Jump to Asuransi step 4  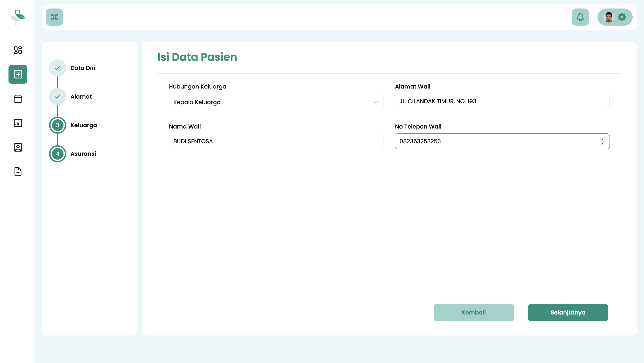tap(57, 154)
